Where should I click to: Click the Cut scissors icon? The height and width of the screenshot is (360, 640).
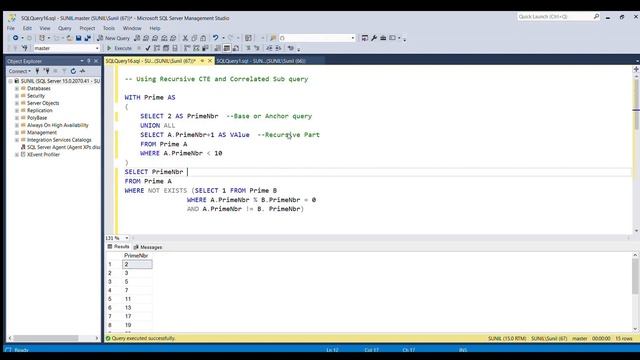click(185, 38)
